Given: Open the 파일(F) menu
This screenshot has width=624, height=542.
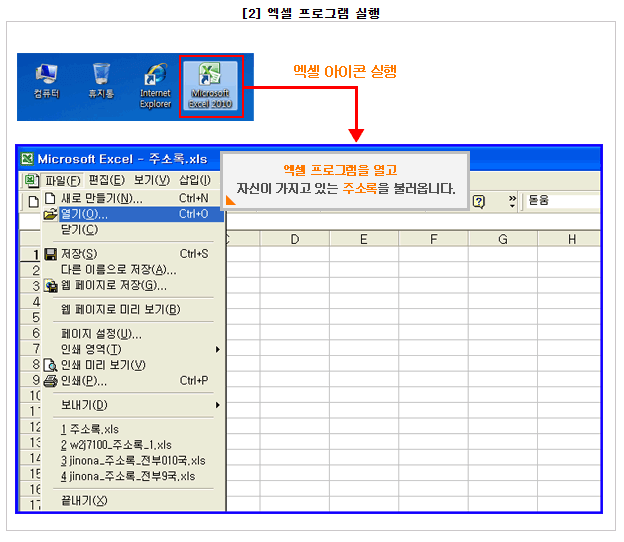Looking at the screenshot, I should click(x=62, y=181).
